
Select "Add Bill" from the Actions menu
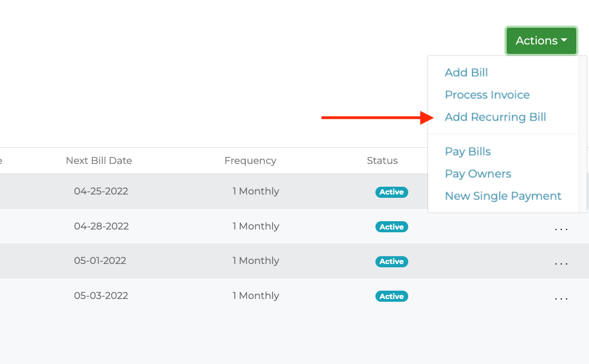click(466, 72)
